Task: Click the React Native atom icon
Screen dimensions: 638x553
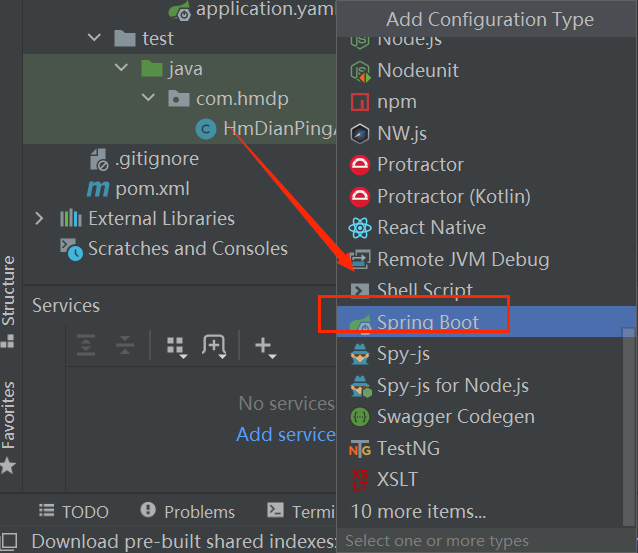Action: click(x=360, y=228)
